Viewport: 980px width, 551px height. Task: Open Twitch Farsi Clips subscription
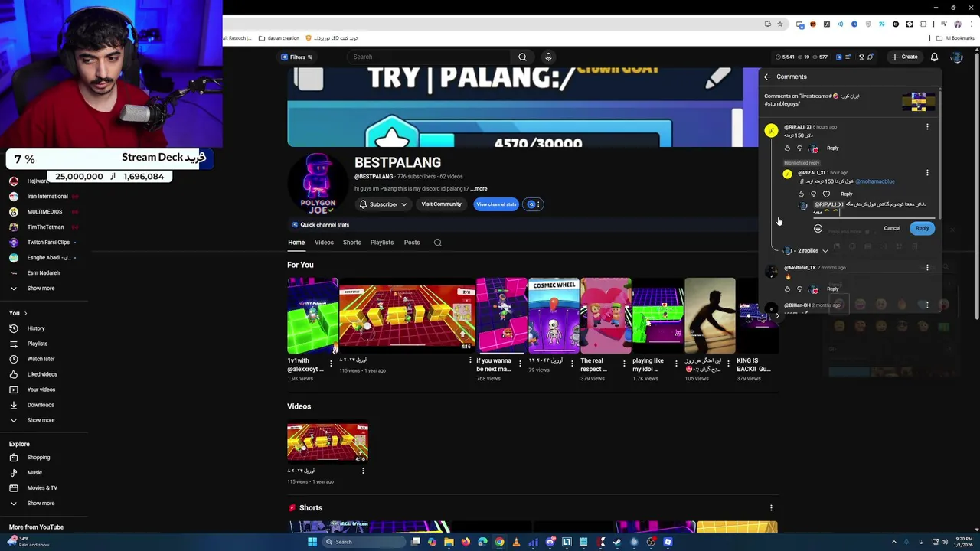coord(48,243)
